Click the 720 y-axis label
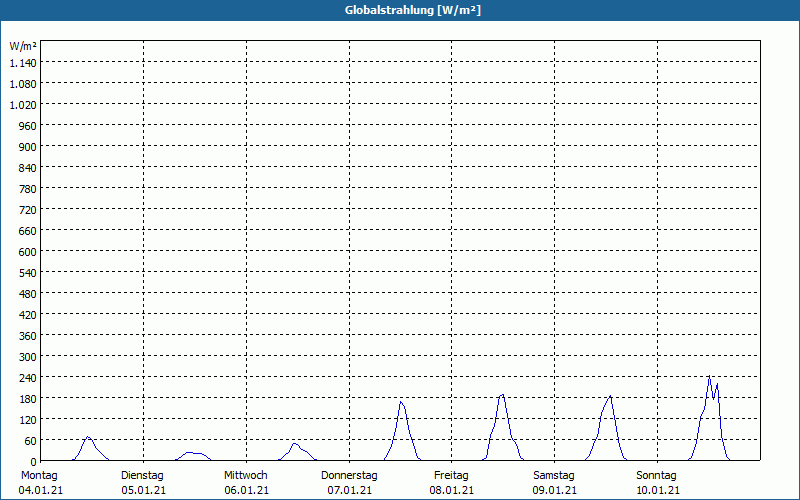 (28, 210)
